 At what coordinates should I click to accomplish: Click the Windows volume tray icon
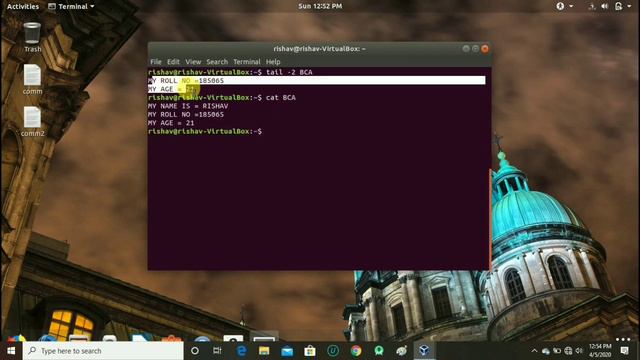click(x=579, y=351)
